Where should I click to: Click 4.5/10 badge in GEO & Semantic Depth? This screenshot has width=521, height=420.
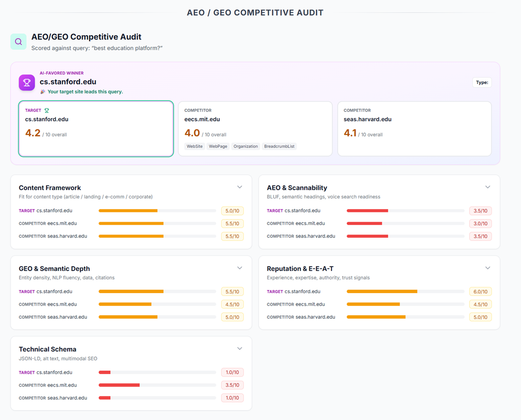click(x=232, y=304)
